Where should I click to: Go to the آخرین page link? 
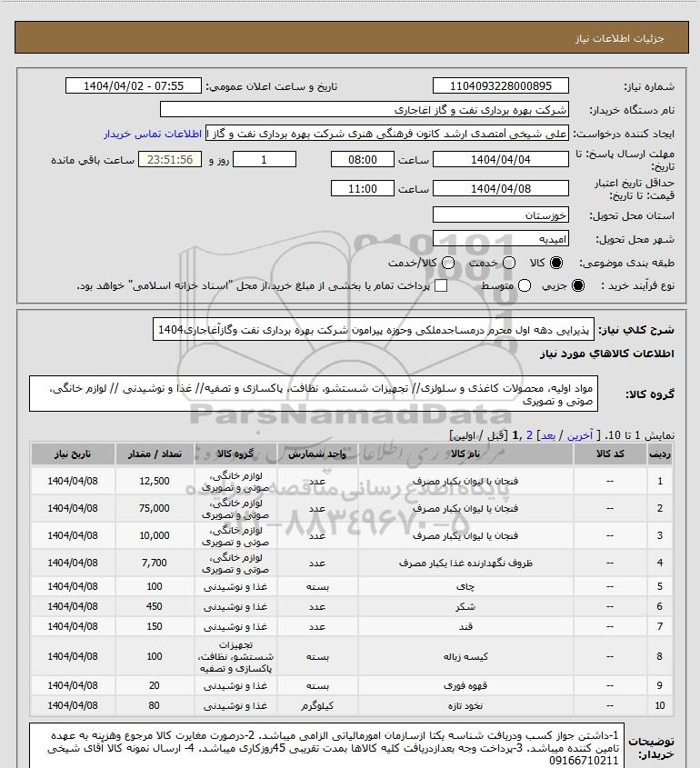(x=580, y=435)
